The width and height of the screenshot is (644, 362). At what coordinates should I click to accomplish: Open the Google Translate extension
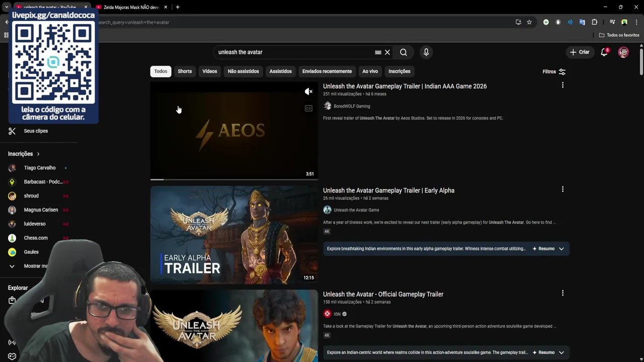[582, 22]
